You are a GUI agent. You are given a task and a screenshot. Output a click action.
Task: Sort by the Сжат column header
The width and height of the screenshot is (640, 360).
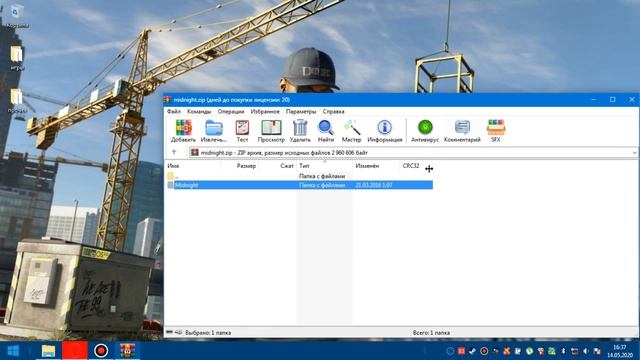tap(287, 166)
